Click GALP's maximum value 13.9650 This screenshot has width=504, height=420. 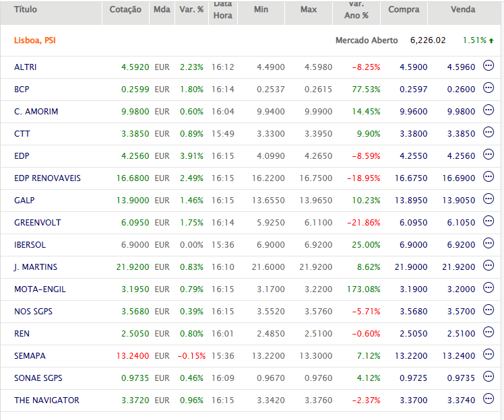[315, 200]
